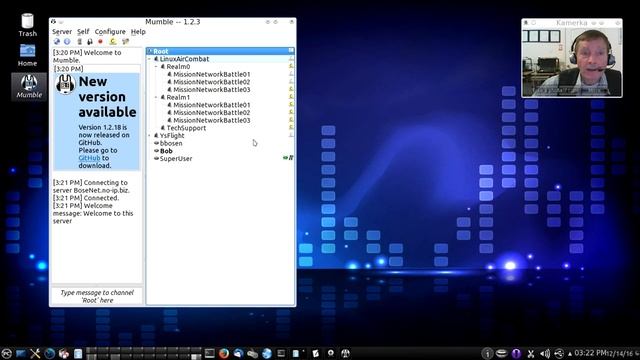Viewport: 640px width, 360px height.
Task: Collapse the Realm1 channel branch
Action: pos(156,97)
